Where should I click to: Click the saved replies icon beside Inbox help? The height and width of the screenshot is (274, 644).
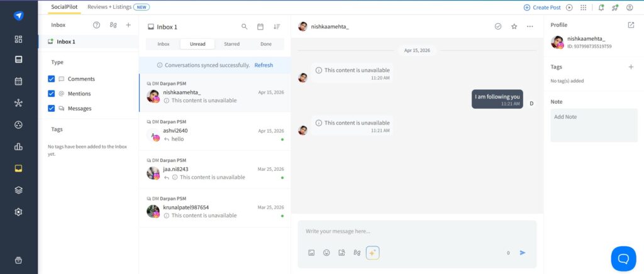pos(113,25)
